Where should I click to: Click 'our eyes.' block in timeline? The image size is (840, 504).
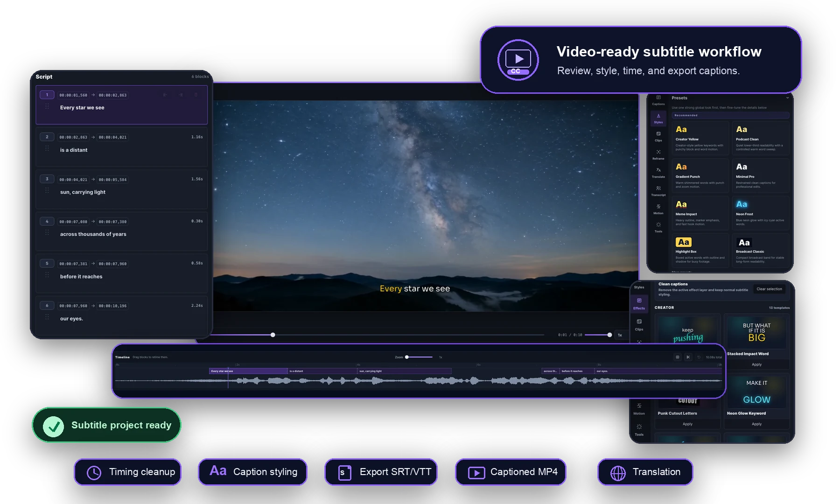[658, 371]
